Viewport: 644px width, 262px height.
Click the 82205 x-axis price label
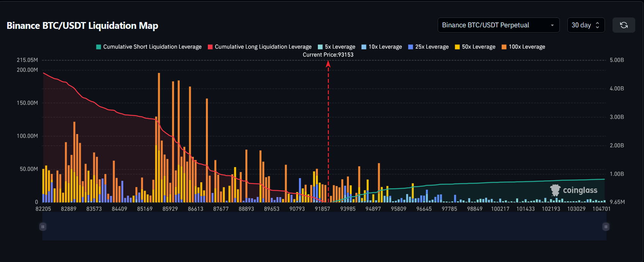pos(43,209)
